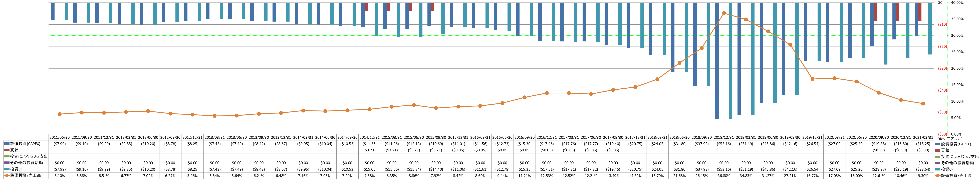Click the ($0.05) 買収 cell under 2017/09/30
The height and width of the screenshot is (179, 980).
(613, 150)
